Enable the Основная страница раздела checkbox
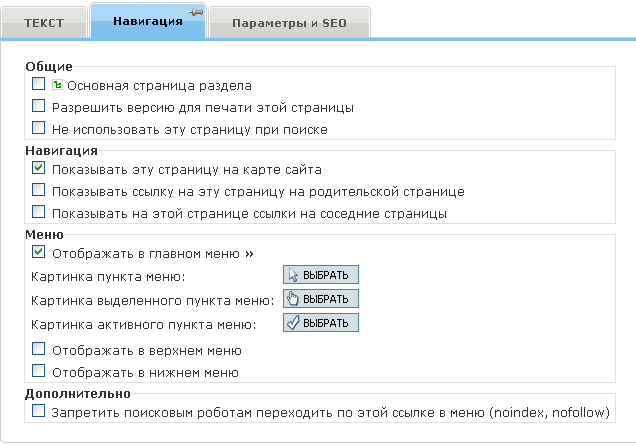This screenshot has height=445, width=636. 39,85
